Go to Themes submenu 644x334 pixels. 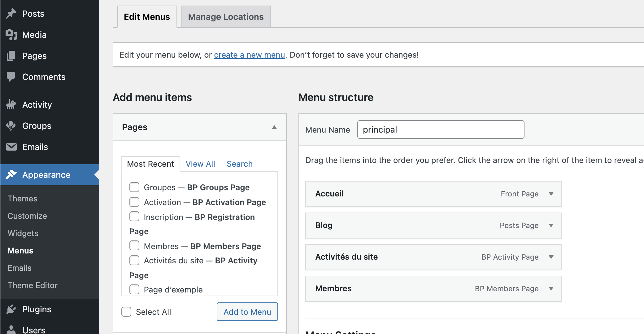coord(22,199)
